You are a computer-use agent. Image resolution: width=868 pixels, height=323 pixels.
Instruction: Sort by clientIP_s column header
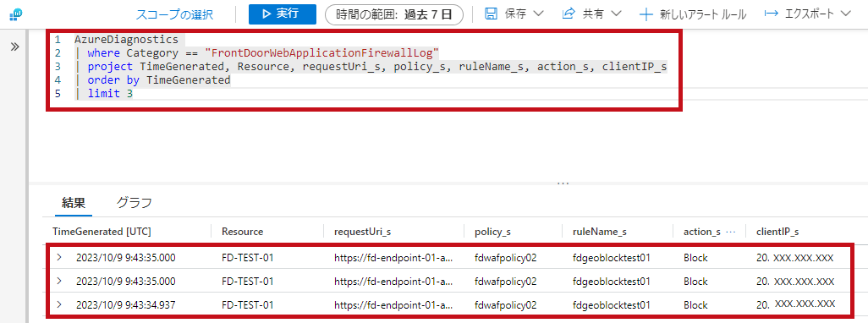point(777,232)
